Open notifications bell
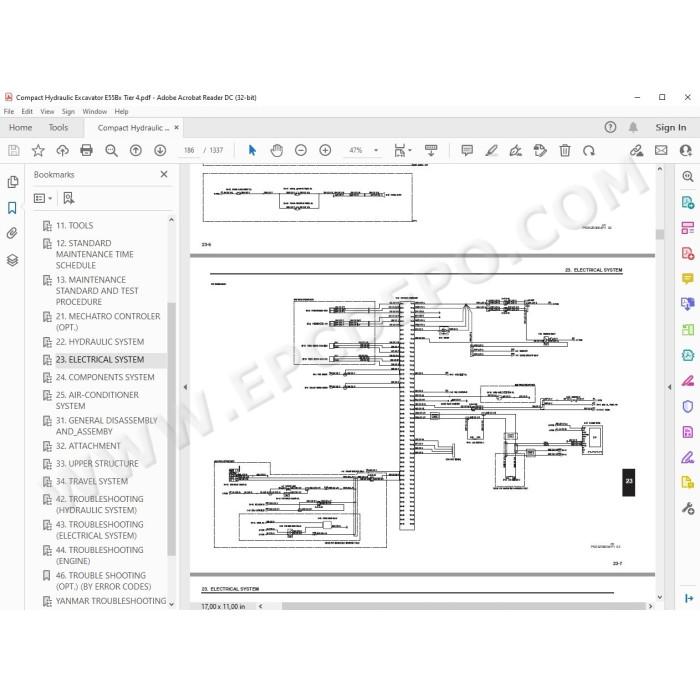The width and height of the screenshot is (700, 700). 633,128
